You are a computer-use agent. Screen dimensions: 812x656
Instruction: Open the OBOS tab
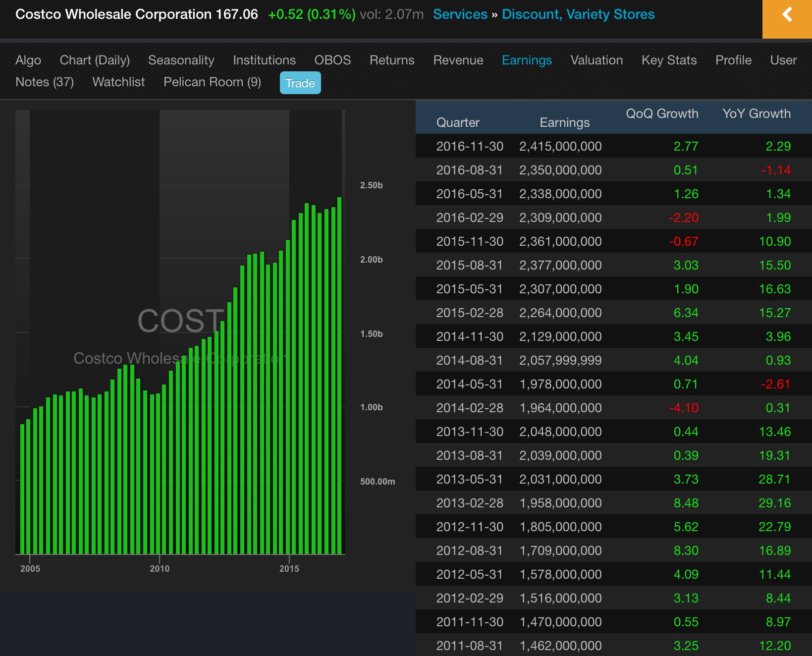coord(332,60)
